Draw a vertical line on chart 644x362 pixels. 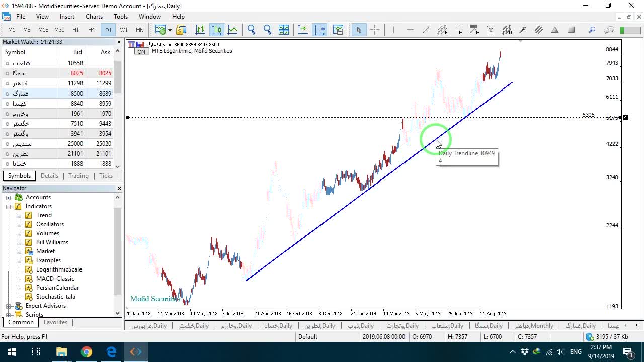pos(394,30)
